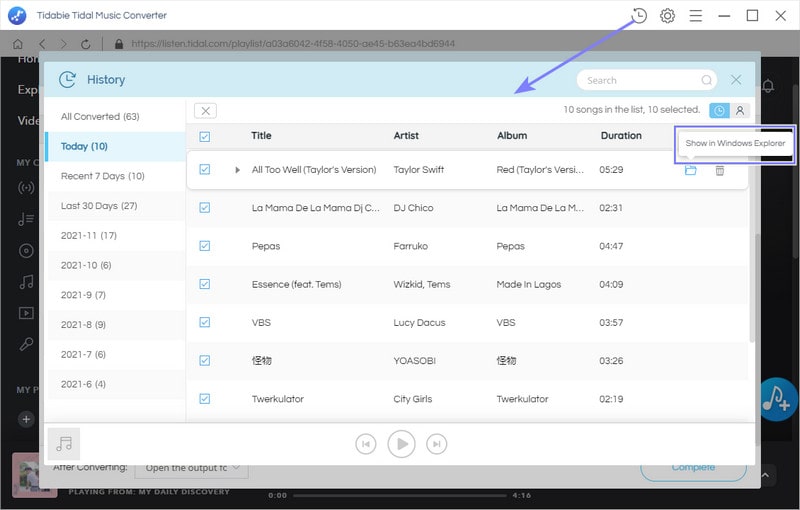The image size is (800, 510).
Task: Open the 2021-6 (4) history group
Action: (x=116, y=384)
